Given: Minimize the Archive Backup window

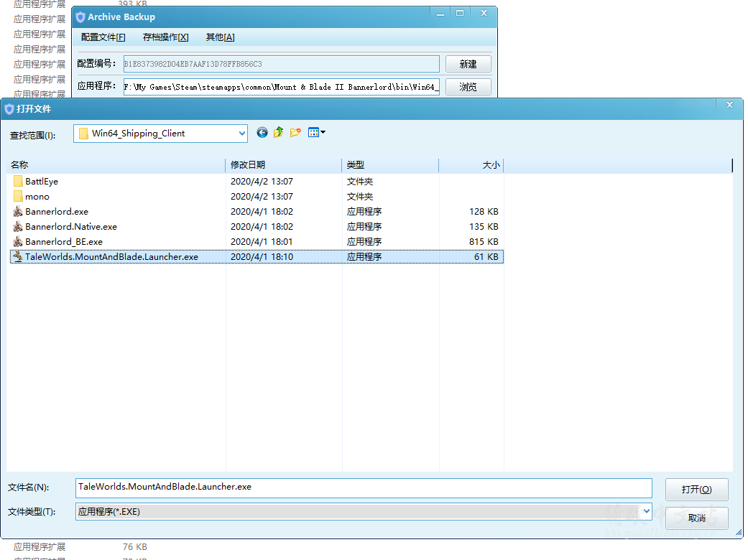Looking at the screenshot, I should pyautogui.click(x=440, y=14).
